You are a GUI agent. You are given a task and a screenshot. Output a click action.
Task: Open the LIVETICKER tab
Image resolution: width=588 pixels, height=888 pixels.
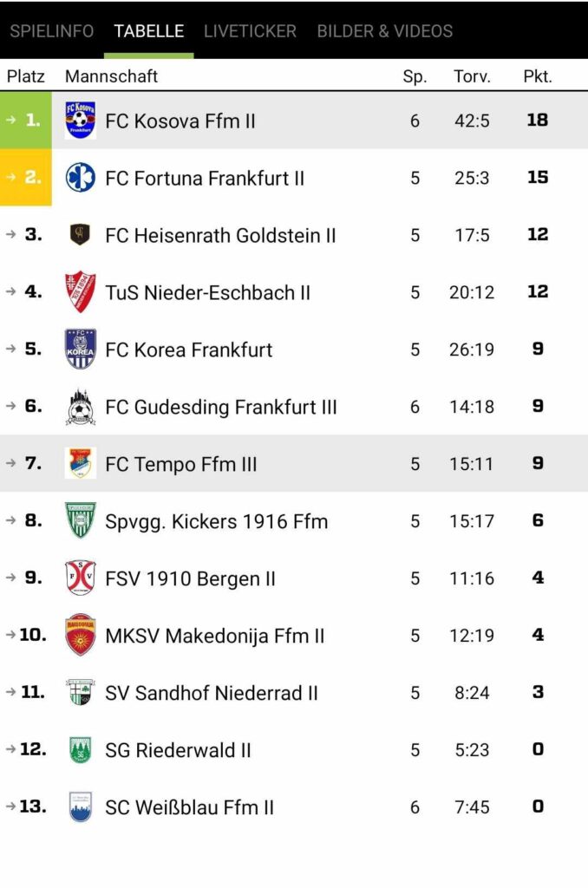coord(251,31)
